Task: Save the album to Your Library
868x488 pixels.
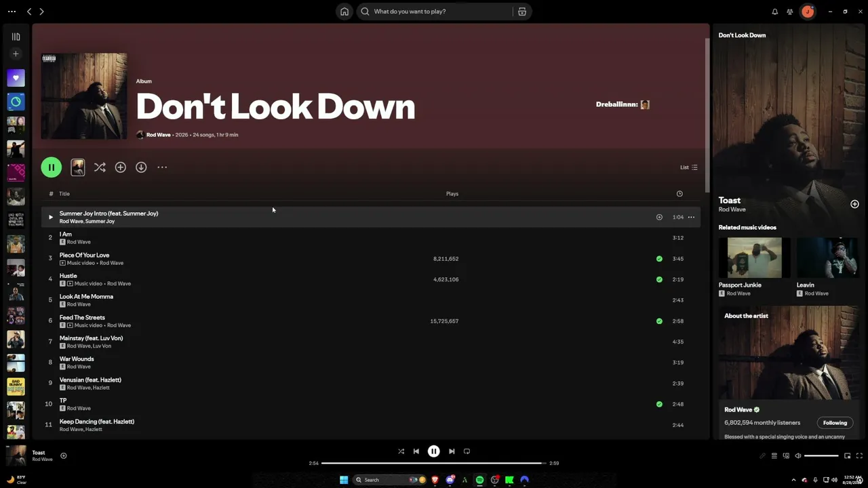Action: click(121, 167)
